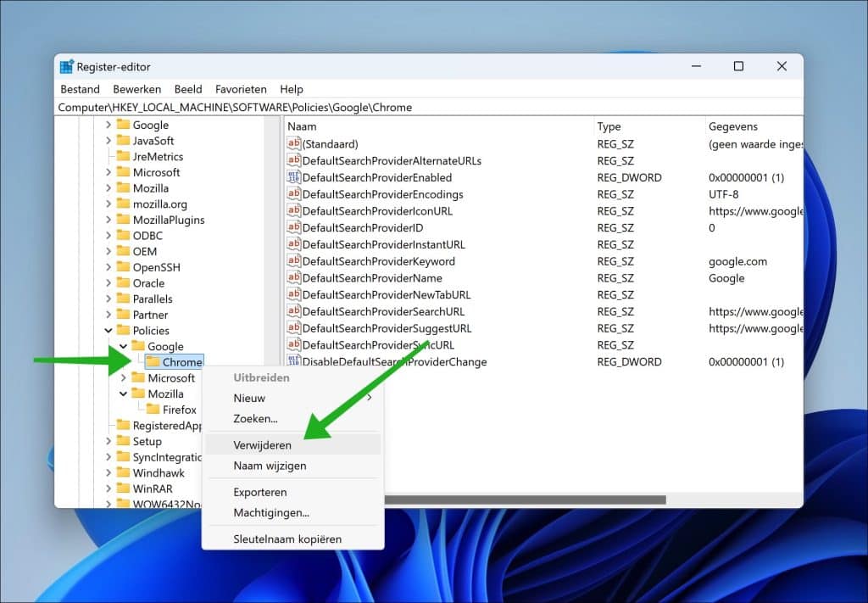Select the (Standaard) string value icon
The image size is (868, 603).
(x=293, y=143)
